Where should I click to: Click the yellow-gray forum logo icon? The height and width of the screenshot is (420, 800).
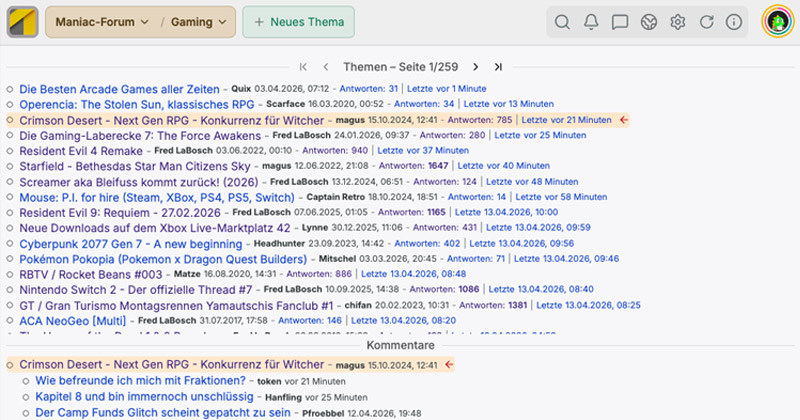point(22,22)
